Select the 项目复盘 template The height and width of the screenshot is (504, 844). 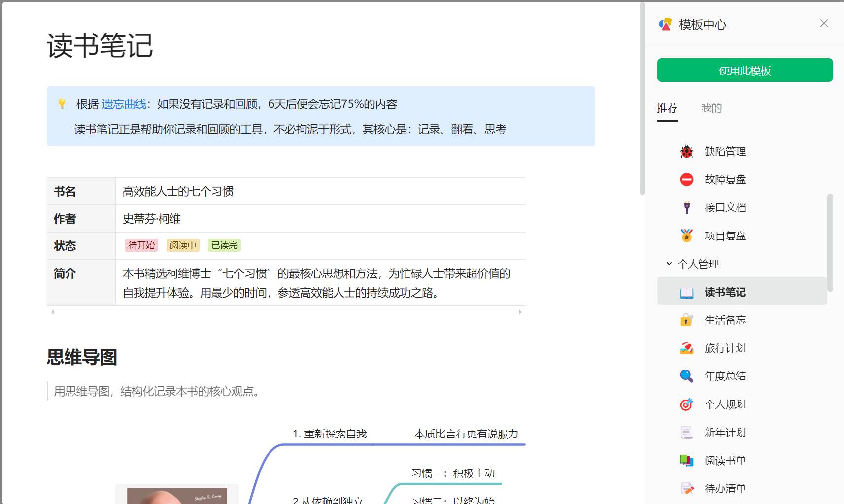pos(742,235)
